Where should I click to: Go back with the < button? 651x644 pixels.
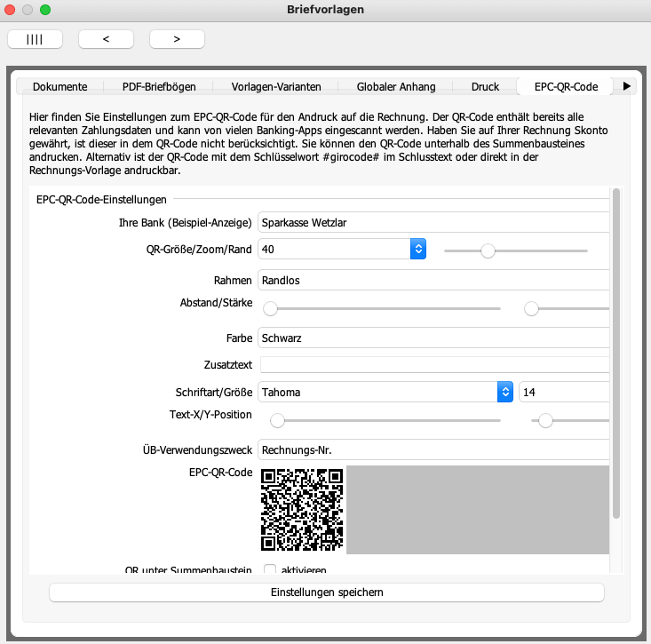tap(106, 39)
